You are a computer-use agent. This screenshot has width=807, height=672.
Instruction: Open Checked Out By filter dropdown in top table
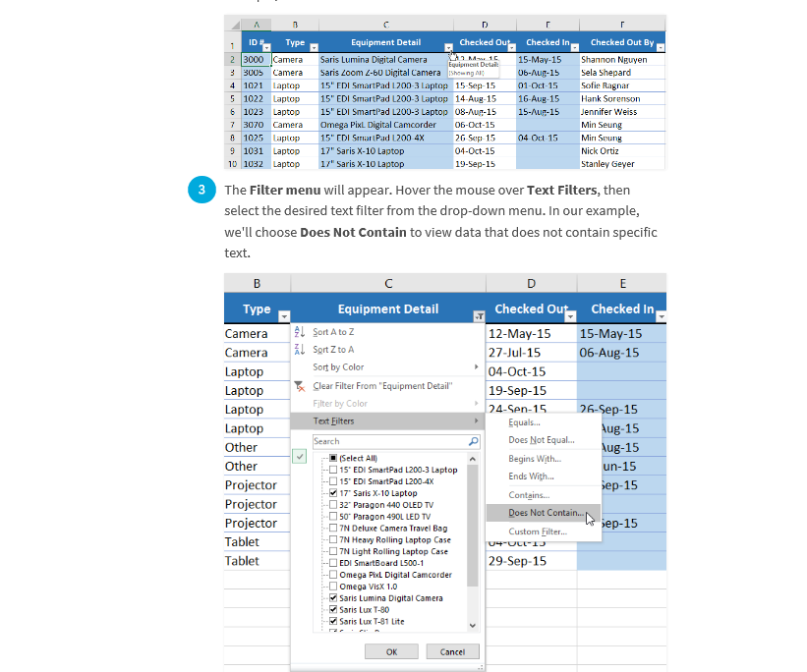661,47
